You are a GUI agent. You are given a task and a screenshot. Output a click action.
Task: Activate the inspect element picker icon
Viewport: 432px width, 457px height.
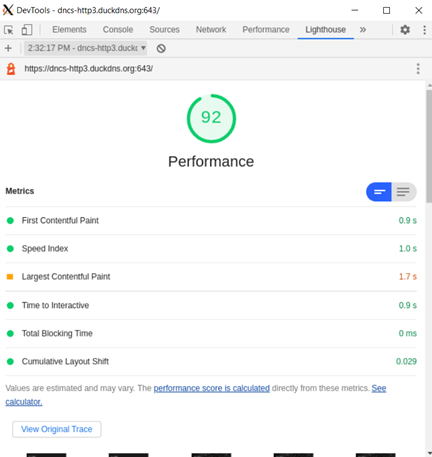point(9,30)
